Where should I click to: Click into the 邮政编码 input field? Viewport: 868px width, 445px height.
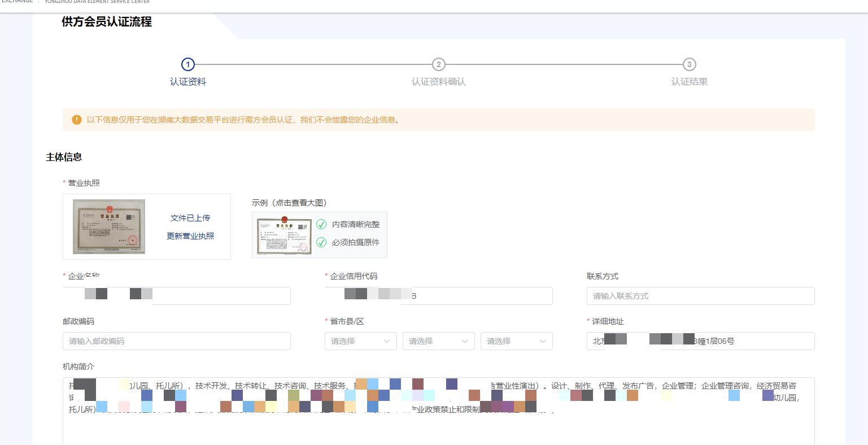176,341
